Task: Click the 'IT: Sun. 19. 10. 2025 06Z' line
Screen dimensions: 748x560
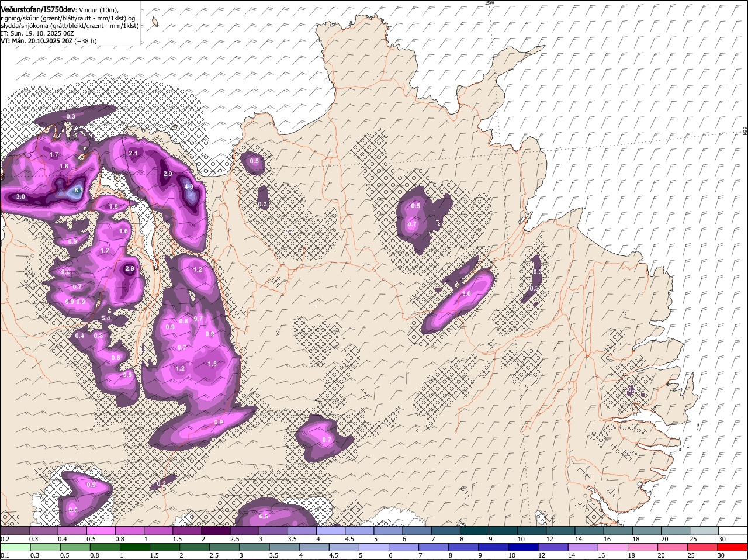Action: (x=37, y=33)
